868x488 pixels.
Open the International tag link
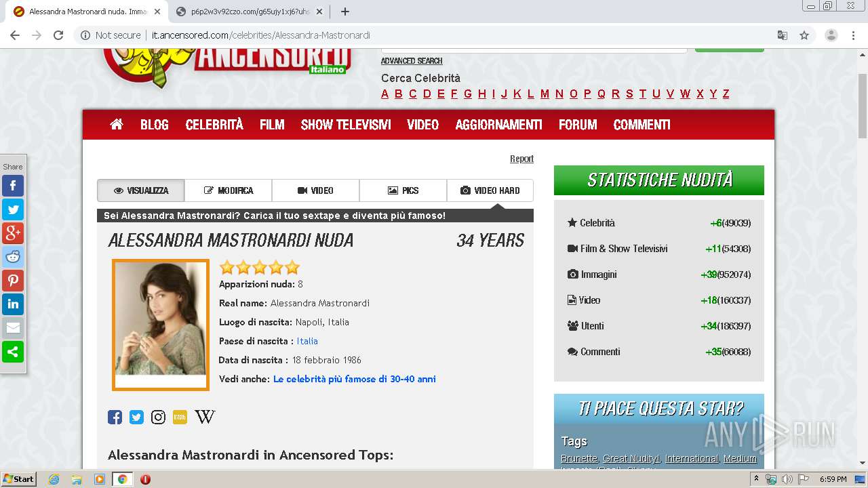tap(691, 459)
